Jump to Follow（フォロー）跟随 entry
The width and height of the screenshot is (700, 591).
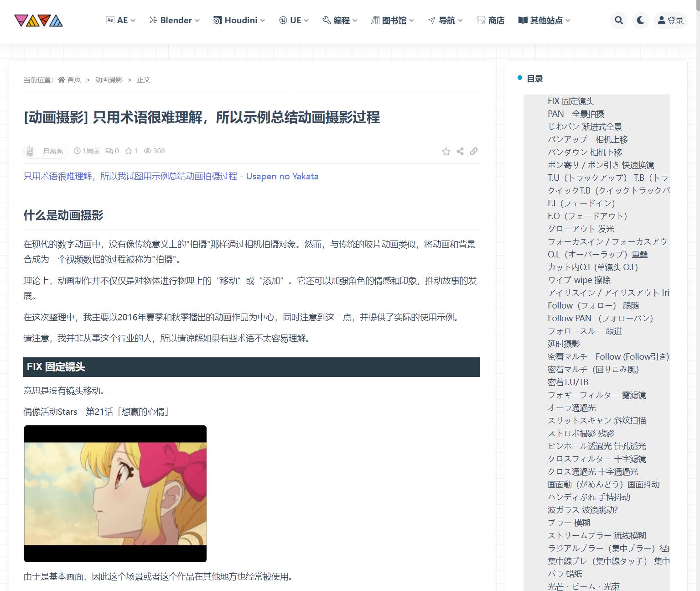tap(593, 306)
